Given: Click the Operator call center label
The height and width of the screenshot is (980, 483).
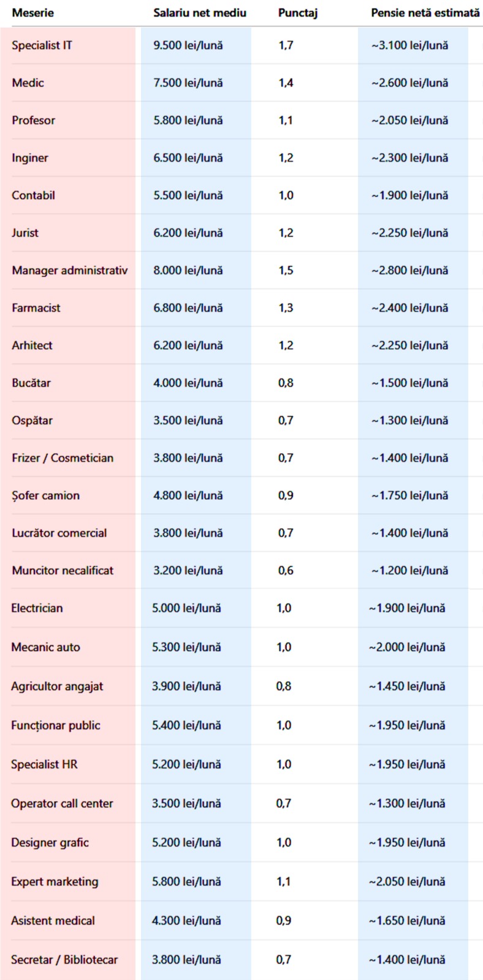Looking at the screenshot, I should coord(62,804).
